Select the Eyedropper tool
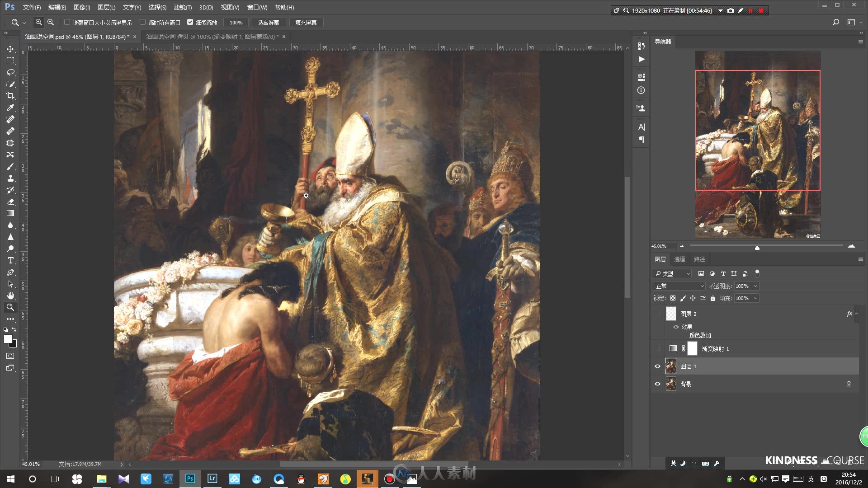Screen dimensions: 868x488 (x=10, y=108)
